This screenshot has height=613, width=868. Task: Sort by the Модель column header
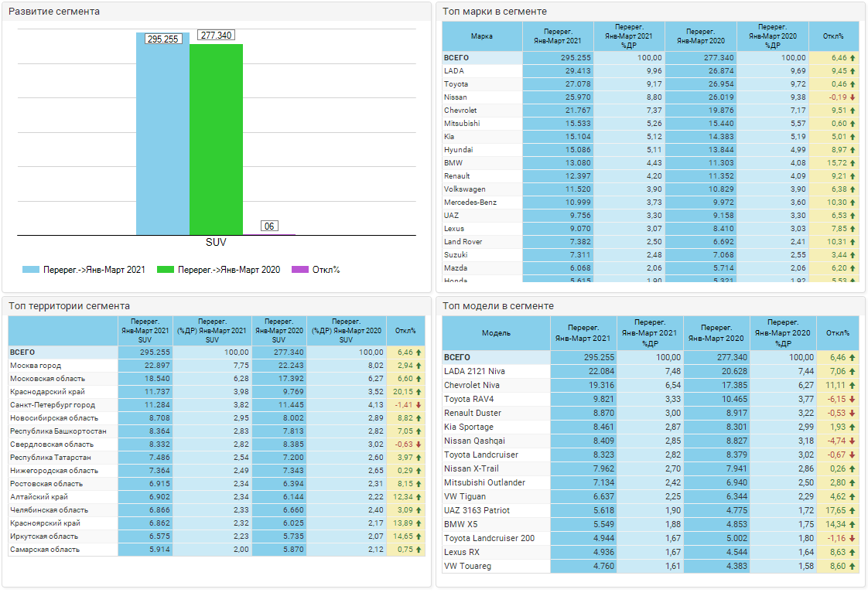(496, 333)
